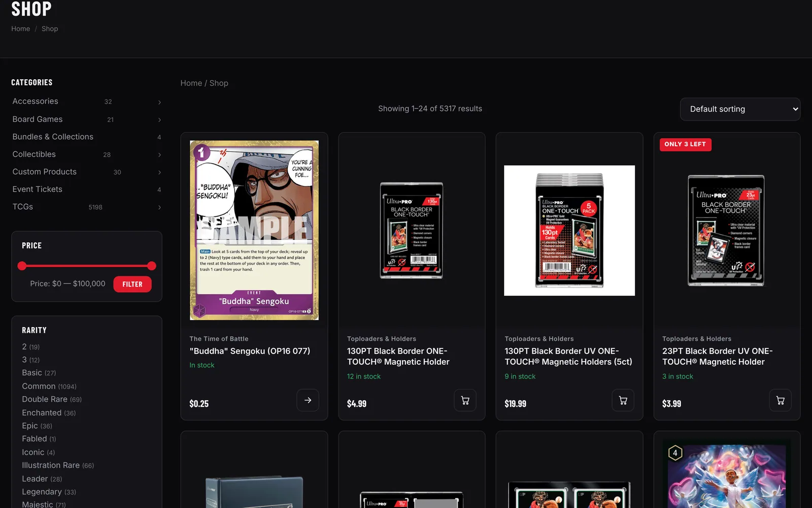
Task: Open second-row card image with heart artwork
Action: click(727, 475)
